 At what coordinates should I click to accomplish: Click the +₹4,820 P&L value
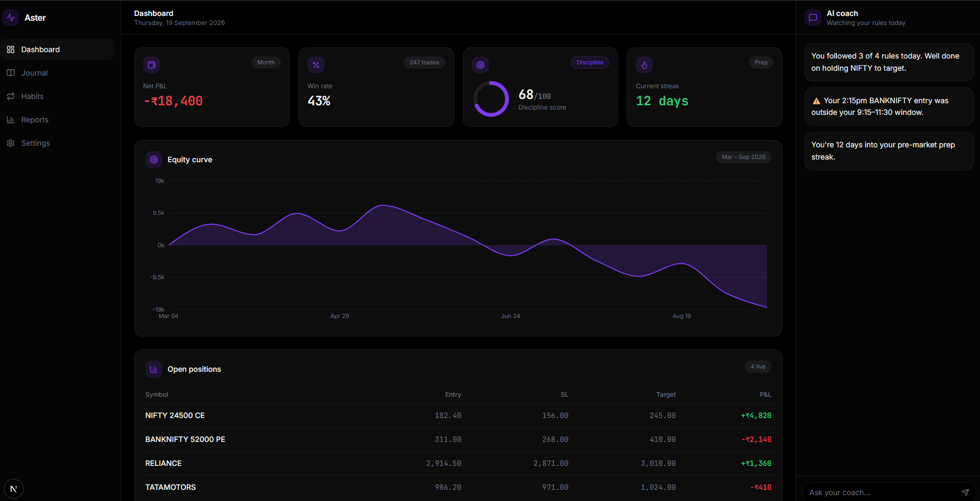tap(756, 415)
